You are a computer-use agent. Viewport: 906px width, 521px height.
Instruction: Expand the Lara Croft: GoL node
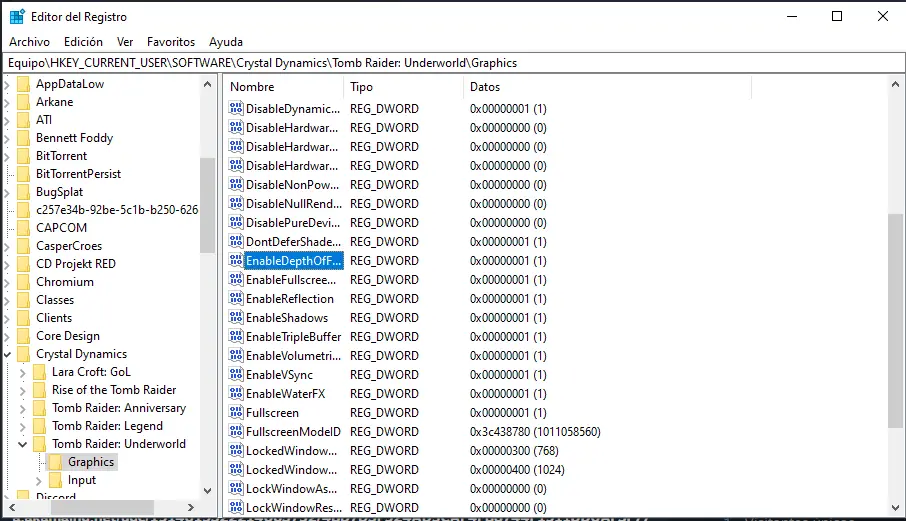point(23,373)
